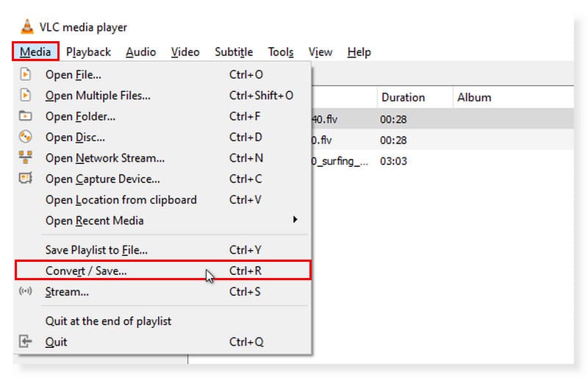The width and height of the screenshot is (588, 378).
Task: Choose Save Playlist to File
Action: 96,250
